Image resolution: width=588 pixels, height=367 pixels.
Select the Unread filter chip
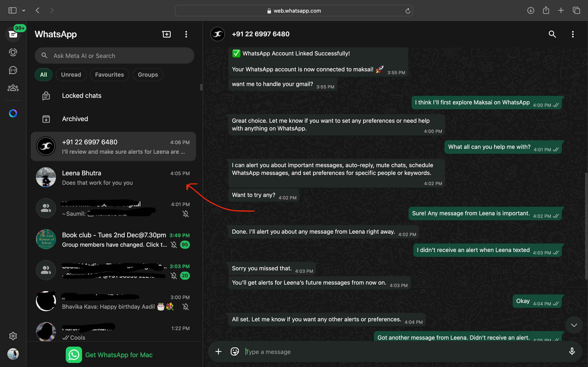[71, 74]
